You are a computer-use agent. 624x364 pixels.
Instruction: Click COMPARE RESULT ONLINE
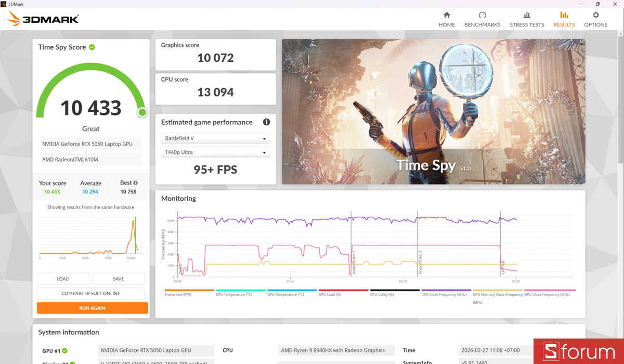[x=92, y=293]
